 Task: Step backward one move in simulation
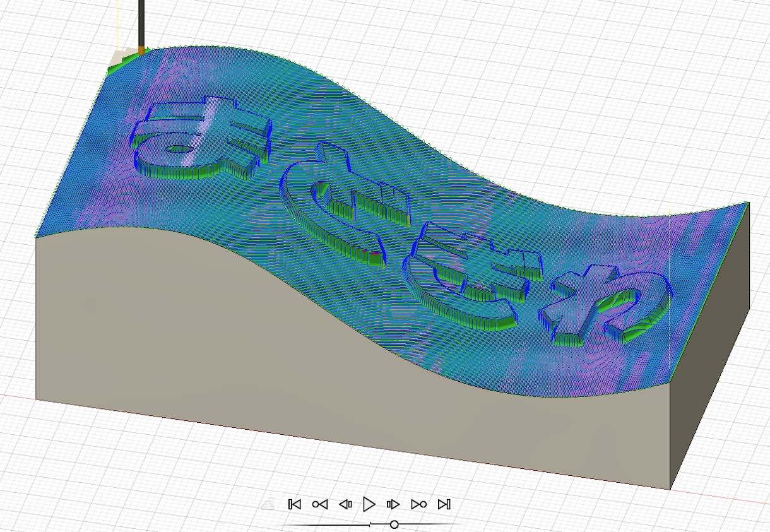[345, 504]
